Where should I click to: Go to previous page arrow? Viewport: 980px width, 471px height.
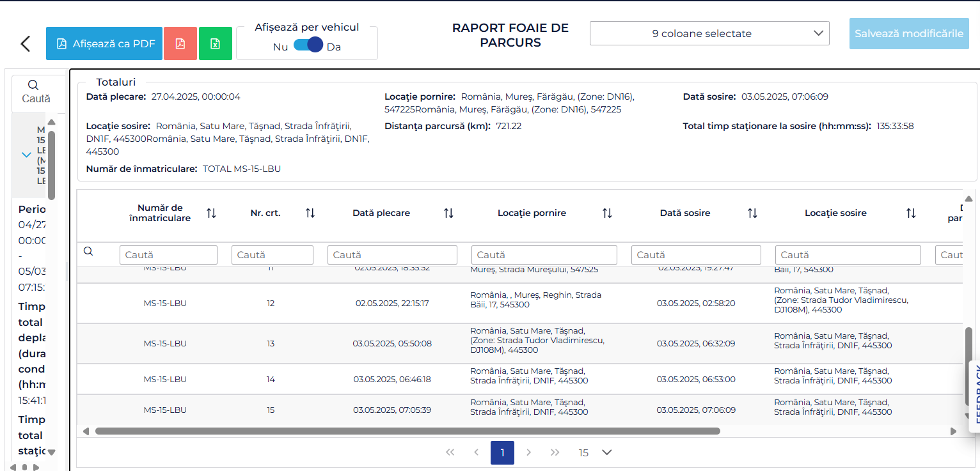[476, 452]
